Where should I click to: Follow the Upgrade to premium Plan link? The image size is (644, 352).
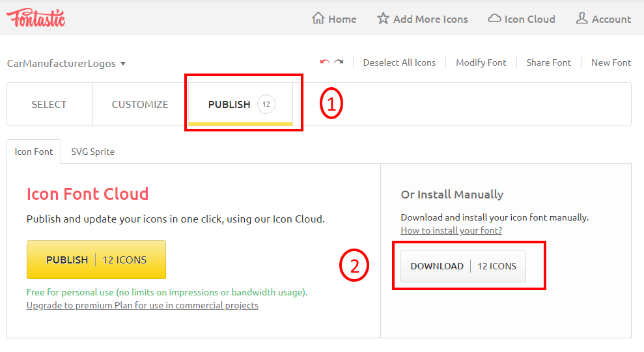143,305
